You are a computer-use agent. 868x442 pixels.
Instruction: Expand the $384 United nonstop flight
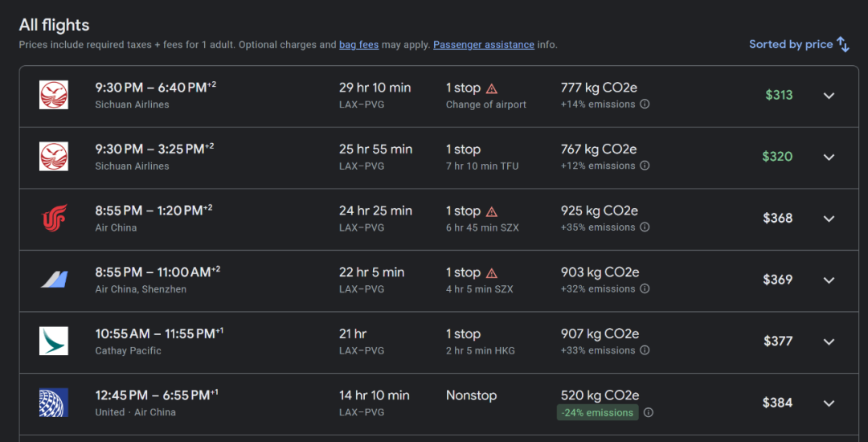click(829, 403)
